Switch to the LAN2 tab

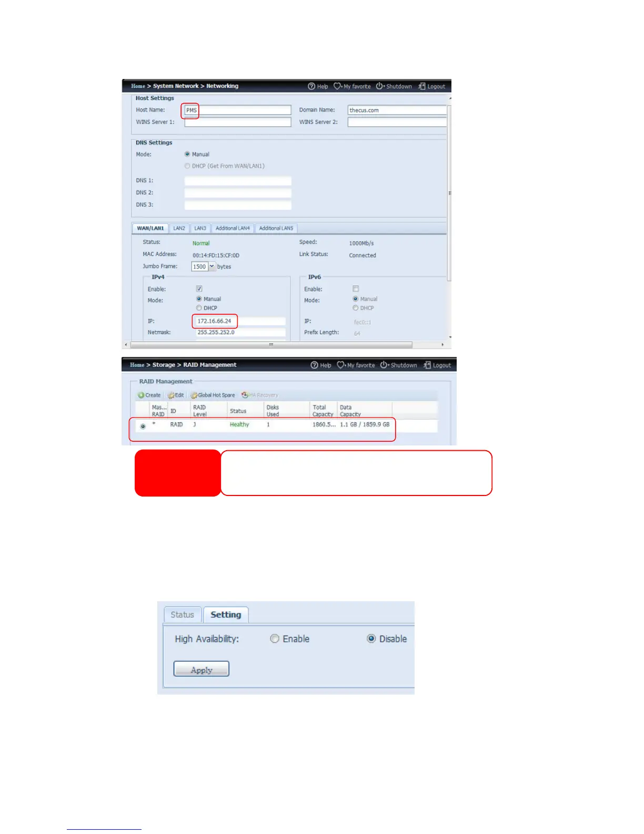pyautogui.click(x=179, y=229)
